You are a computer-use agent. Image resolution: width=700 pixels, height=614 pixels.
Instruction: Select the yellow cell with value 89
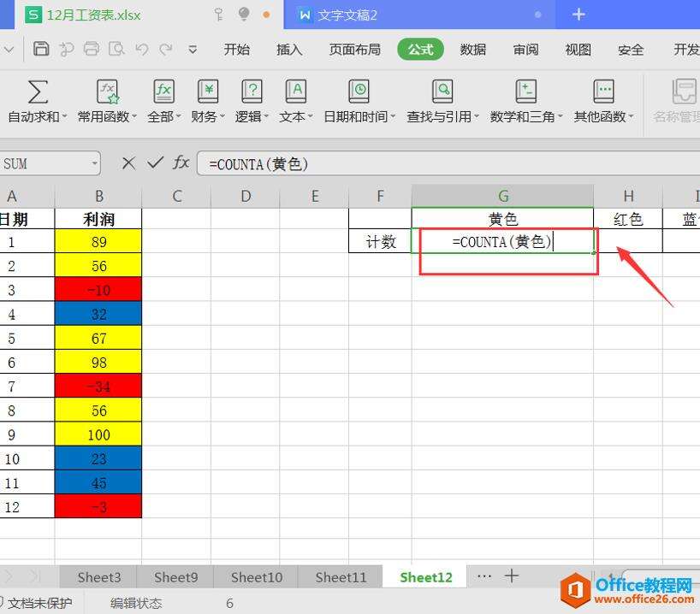[x=98, y=241]
